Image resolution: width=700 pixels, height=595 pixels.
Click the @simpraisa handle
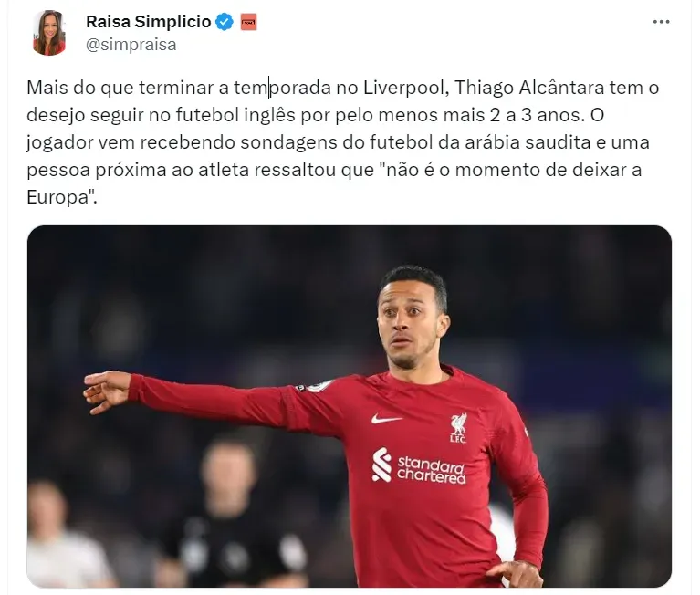(131, 45)
